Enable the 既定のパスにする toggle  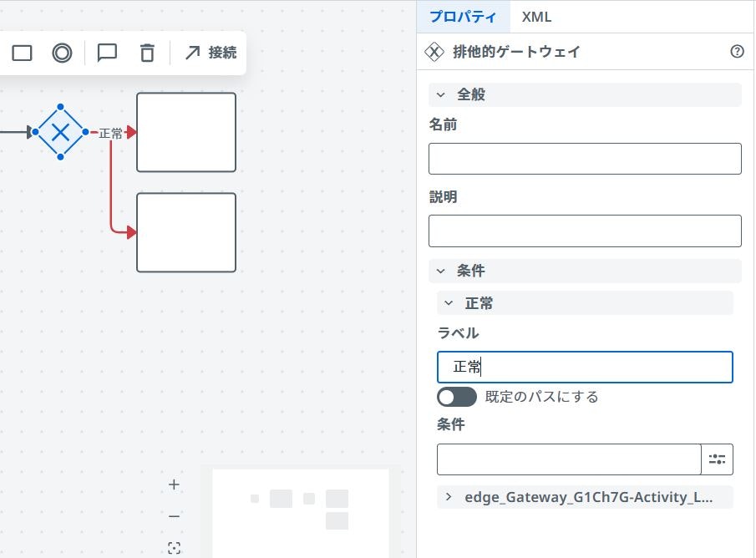pyautogui.click(x=456, y=397)
